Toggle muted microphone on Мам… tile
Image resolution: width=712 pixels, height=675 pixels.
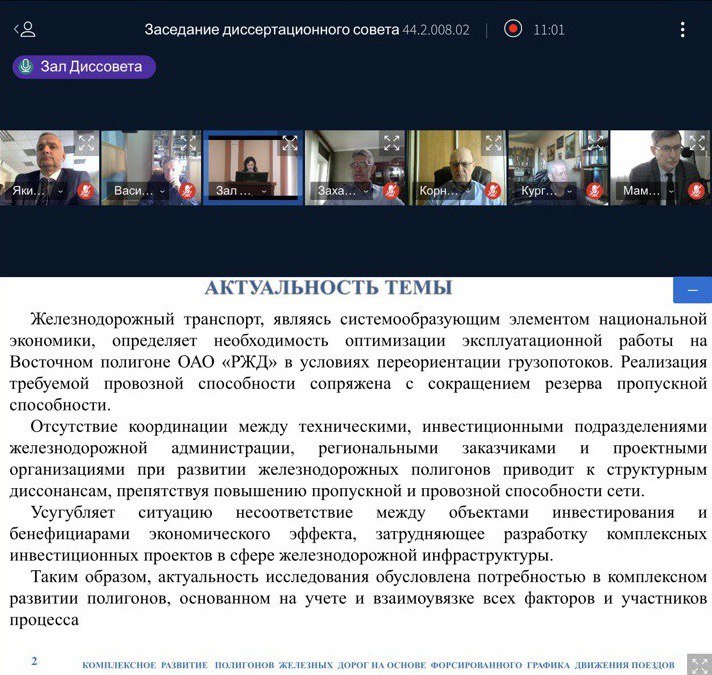click(695, 190)
